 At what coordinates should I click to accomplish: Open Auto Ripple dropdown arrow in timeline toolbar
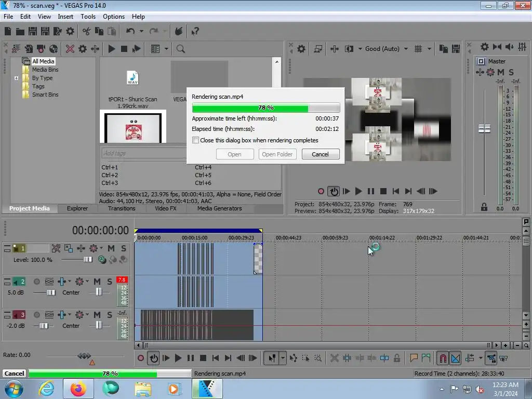pyautogui.click(x=481, y=358)
